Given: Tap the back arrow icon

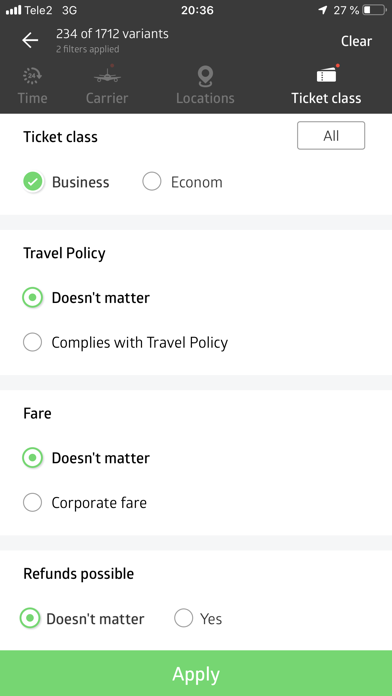Looking at the screenshot, I should (x=30, y=40).
